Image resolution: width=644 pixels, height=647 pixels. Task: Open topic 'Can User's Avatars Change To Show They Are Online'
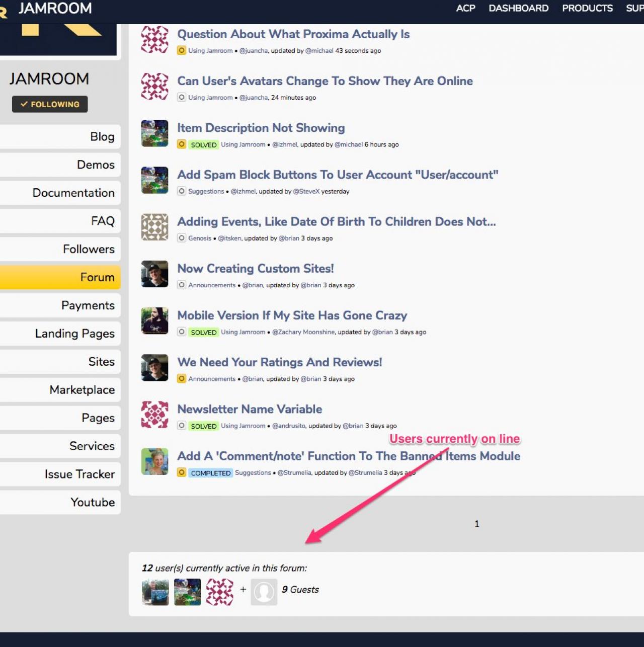point(325,81)
